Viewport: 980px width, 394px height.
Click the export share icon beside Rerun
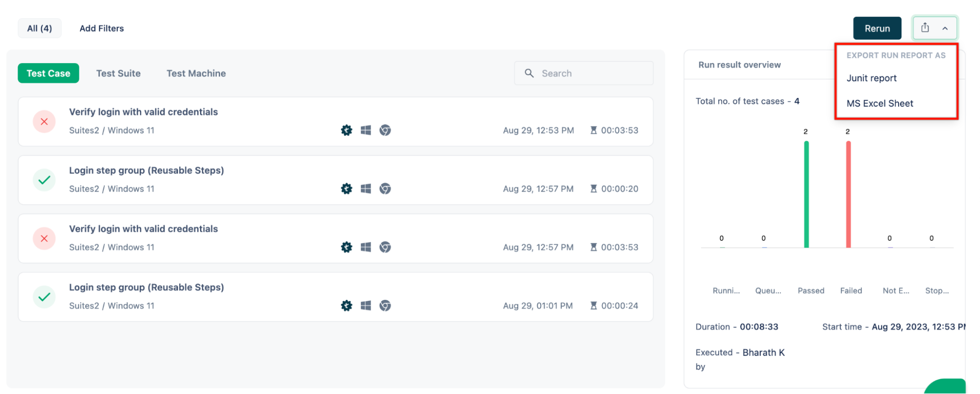pos(925,28)
